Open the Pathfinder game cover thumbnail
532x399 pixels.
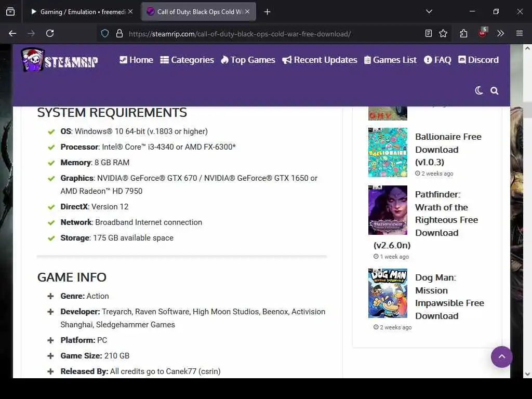(x=388, y=210)
